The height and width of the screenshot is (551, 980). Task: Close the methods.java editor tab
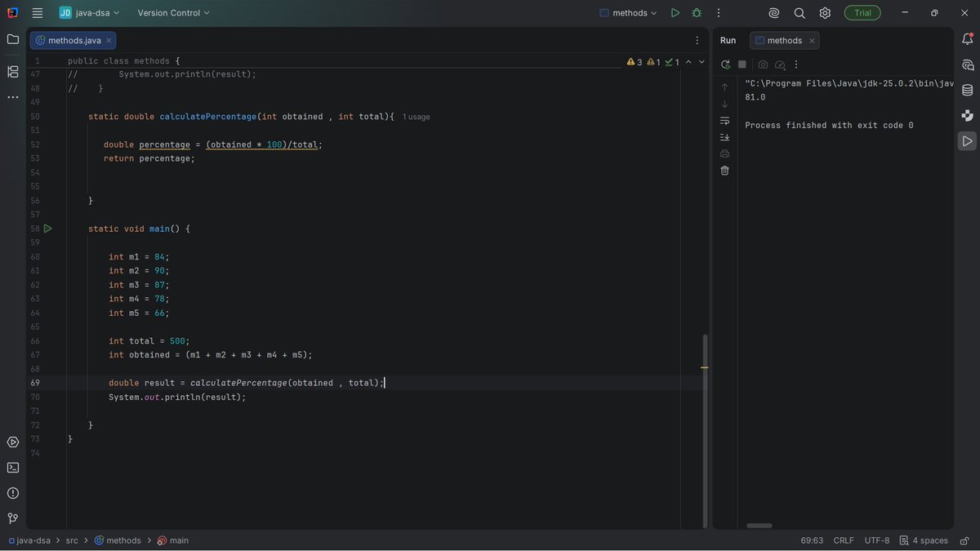pyautogui.click(x=109, y=40)
